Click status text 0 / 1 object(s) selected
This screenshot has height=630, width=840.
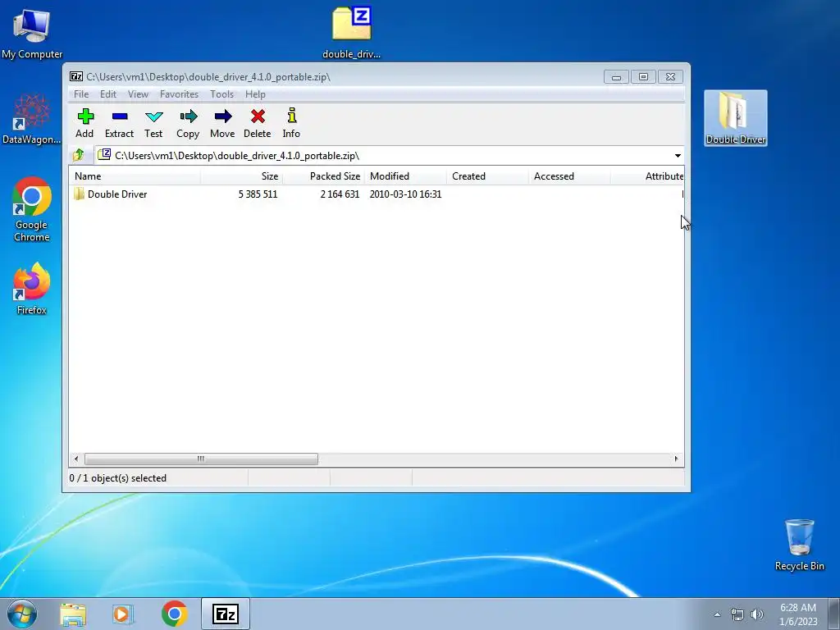118,478
